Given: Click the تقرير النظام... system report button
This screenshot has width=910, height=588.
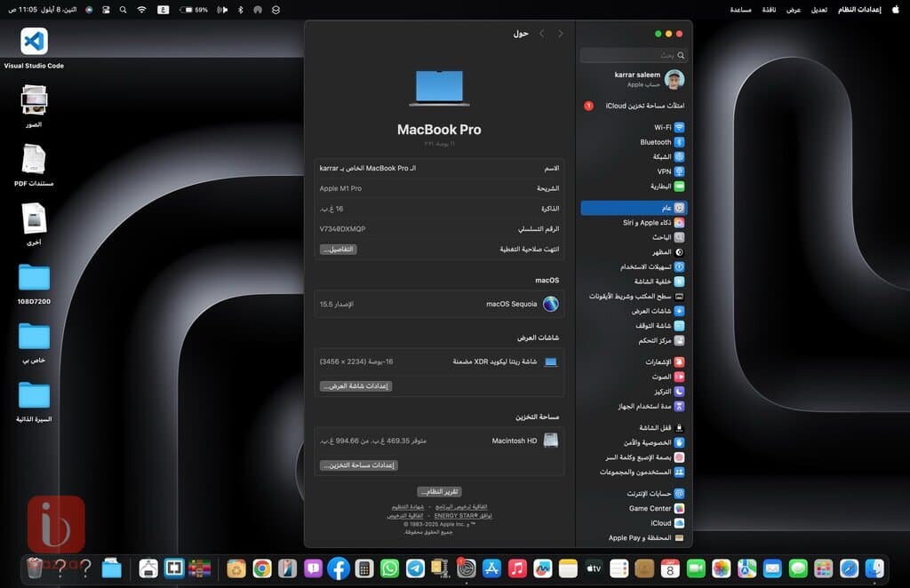Looking at the screenshot, I should [439, 492].
